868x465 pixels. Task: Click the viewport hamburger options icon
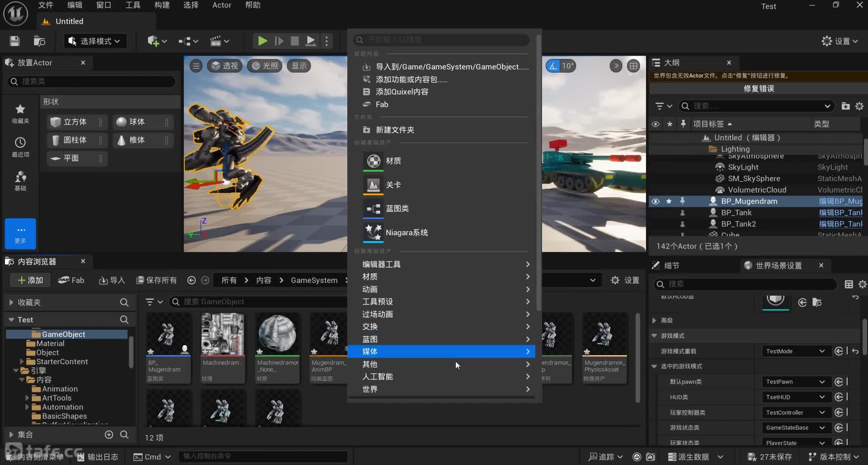pos(196,66)
